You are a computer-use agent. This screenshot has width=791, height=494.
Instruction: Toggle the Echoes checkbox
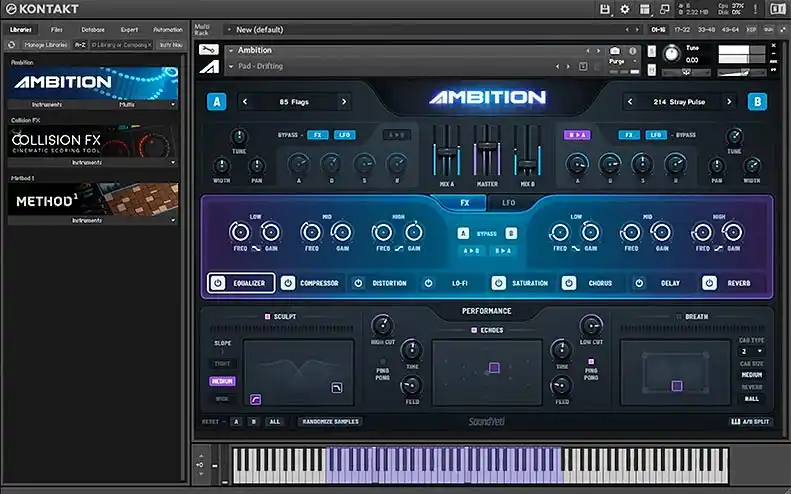pos(474,330)
